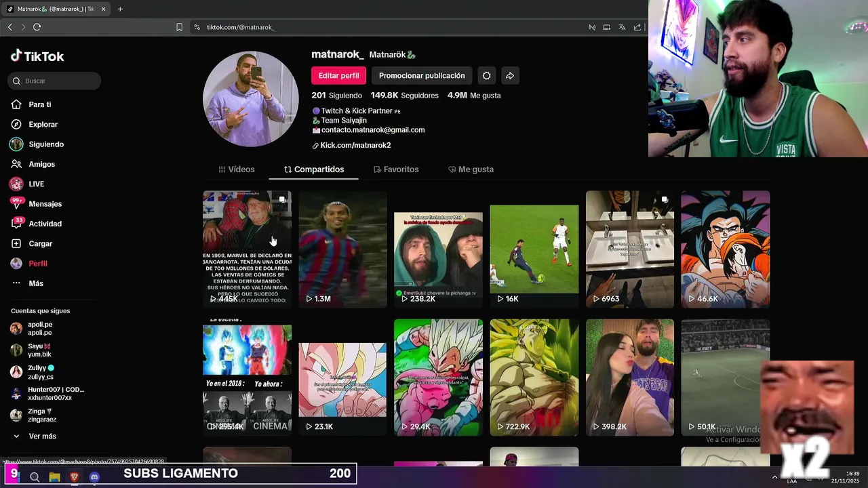Viewport: 868px width, 488px height.
Task: Open followed account Hunter007 | COD
Action: tap(47, 394)
